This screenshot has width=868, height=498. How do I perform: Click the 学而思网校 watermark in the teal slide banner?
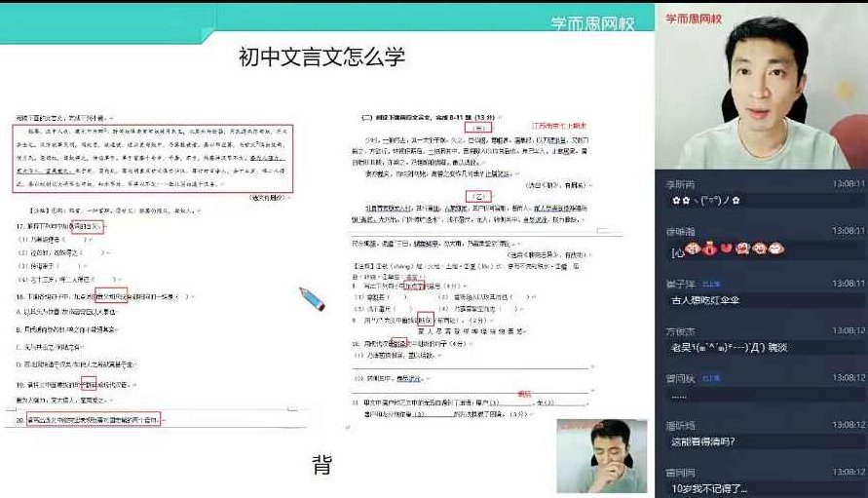click(x=592, y=23)
